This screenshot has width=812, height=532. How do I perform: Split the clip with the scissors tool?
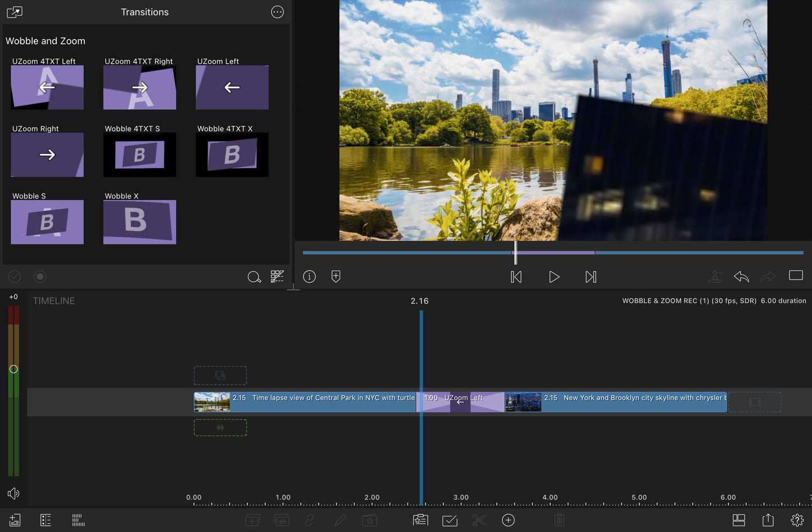479,520
